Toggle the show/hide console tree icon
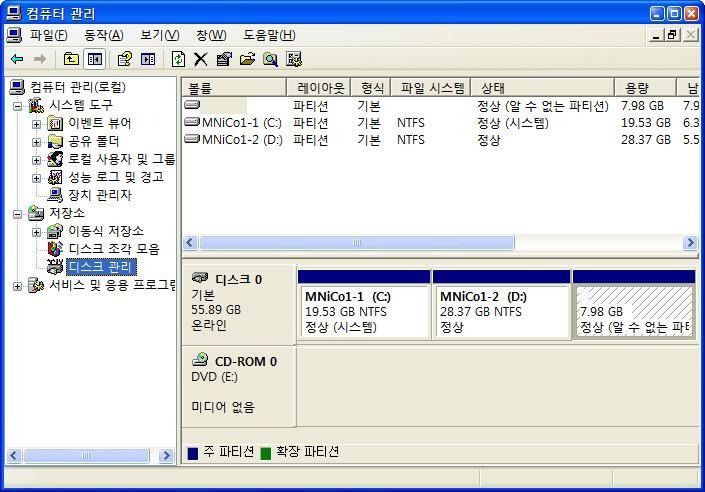This screenshot has height=492, width=705. 94,59
